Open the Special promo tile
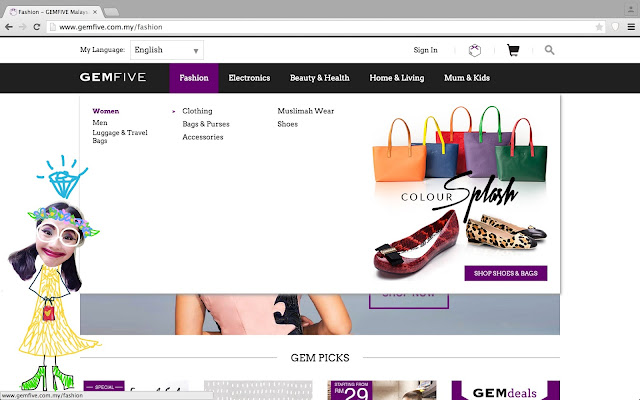The height and width of the screenshot is (400, 640). (136, 390)
